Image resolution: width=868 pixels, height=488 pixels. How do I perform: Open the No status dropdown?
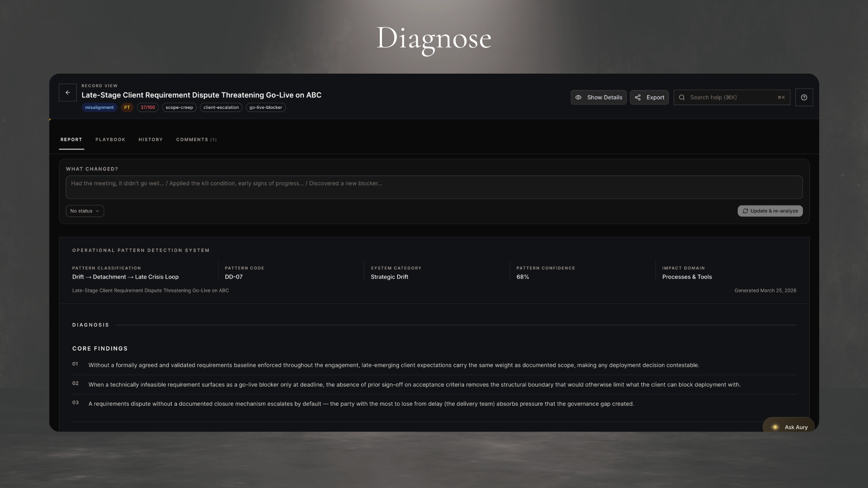pos(85,211)
